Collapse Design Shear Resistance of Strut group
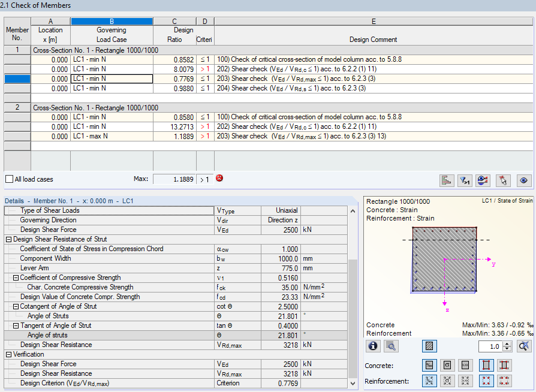536x392 pixels. [x=8, y=240]
